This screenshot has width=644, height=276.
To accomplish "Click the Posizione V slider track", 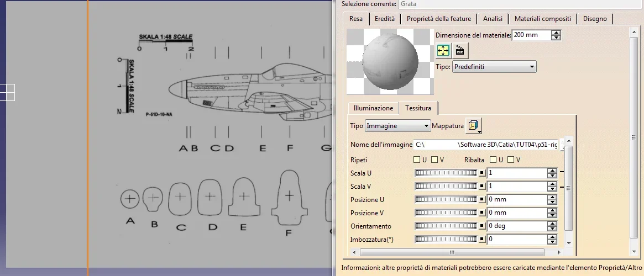I will click(x=446, y=213).
